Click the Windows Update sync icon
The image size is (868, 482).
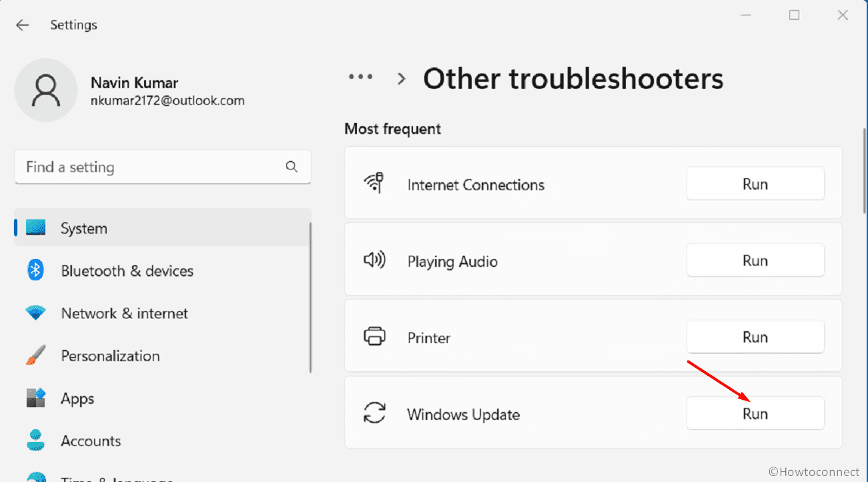[x=374, y=413]
